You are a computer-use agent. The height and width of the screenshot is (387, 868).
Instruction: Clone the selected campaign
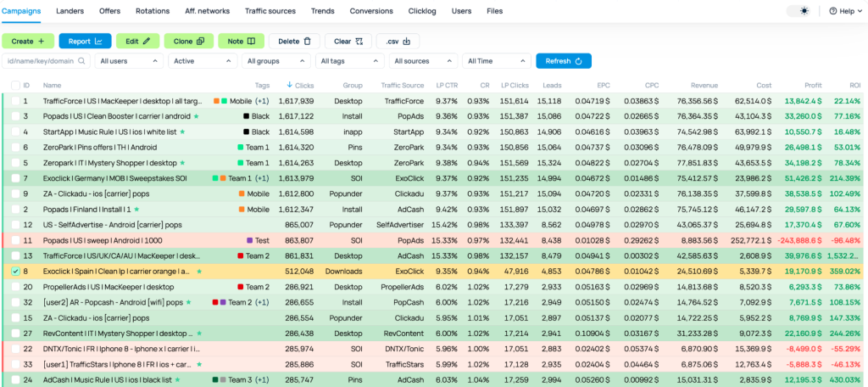(189, 41)
